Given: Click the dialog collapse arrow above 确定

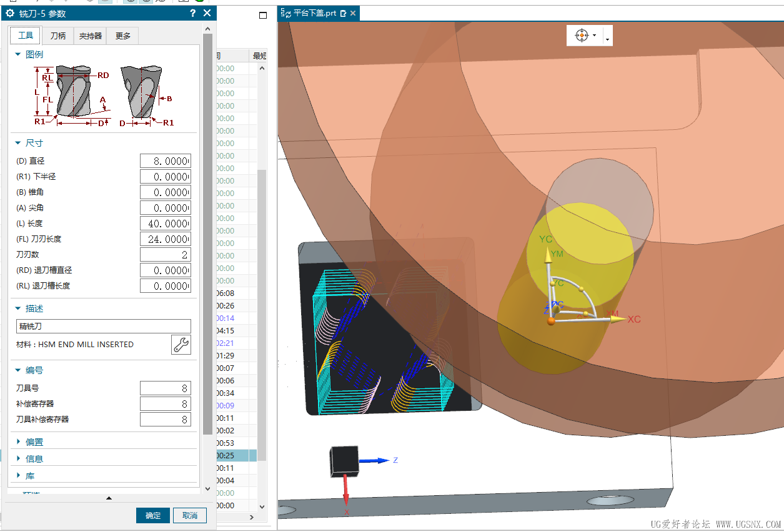Looking at the screenshot, I should [109, 498].
